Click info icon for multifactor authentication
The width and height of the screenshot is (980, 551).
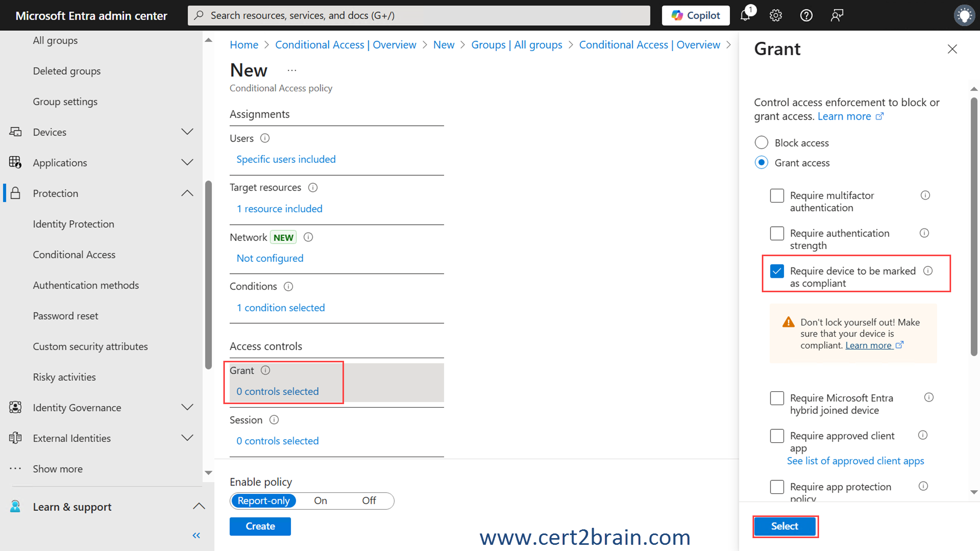(x=925, y=195)
